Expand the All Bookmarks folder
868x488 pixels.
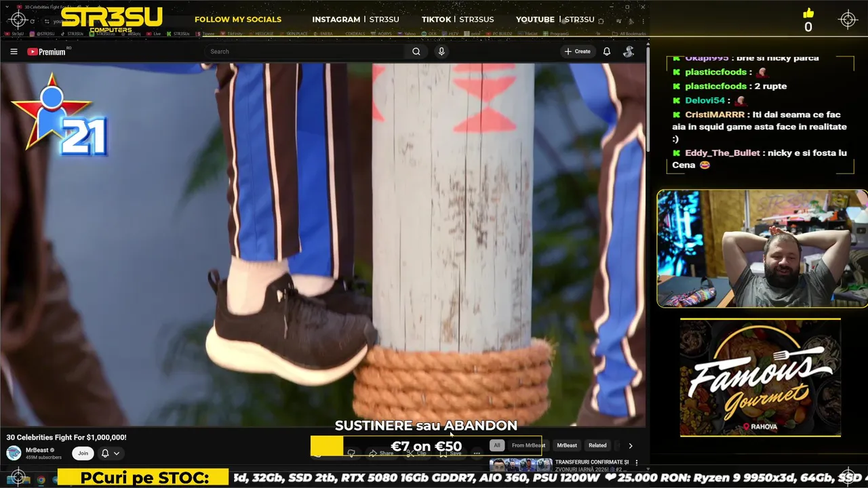click(x=629, y=33)
